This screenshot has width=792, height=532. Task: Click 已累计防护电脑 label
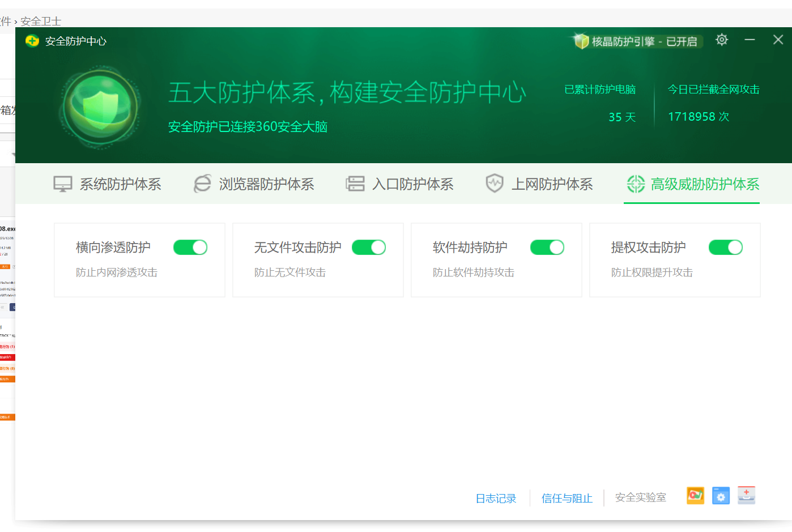(600, 90)
